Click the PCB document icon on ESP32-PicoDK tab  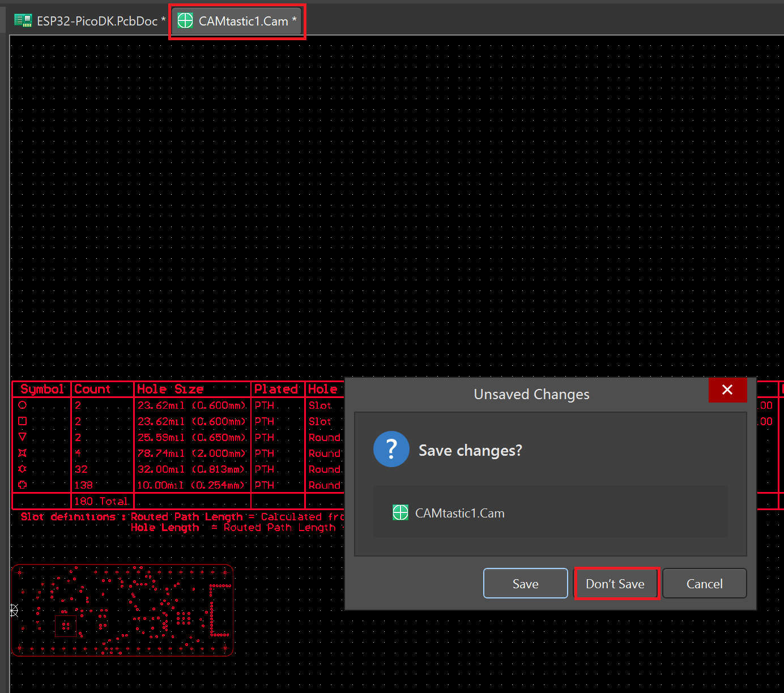pyautogui.click(x=23, y=21)
